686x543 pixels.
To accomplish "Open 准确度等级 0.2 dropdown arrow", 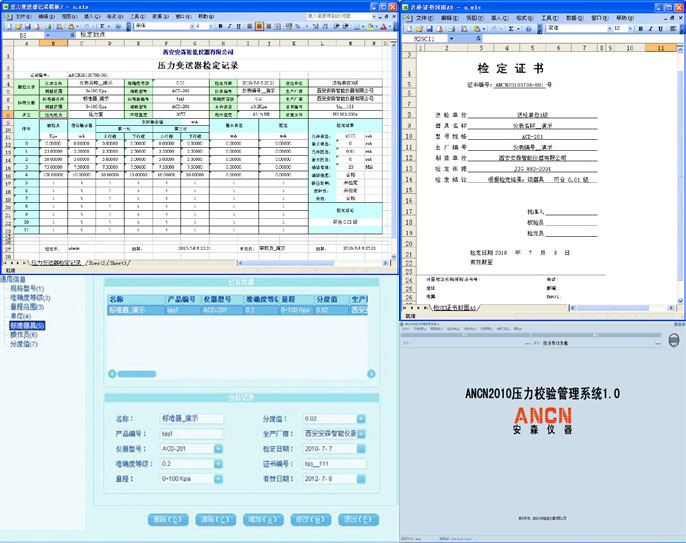I will pyautogui.click(x=218, y=464).
